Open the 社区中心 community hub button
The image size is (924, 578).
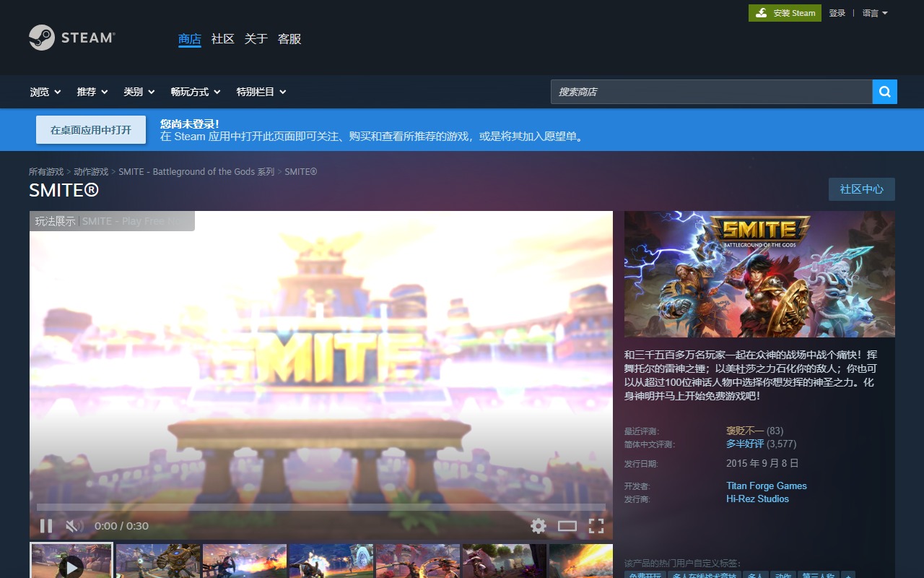(x=862, y=189)
